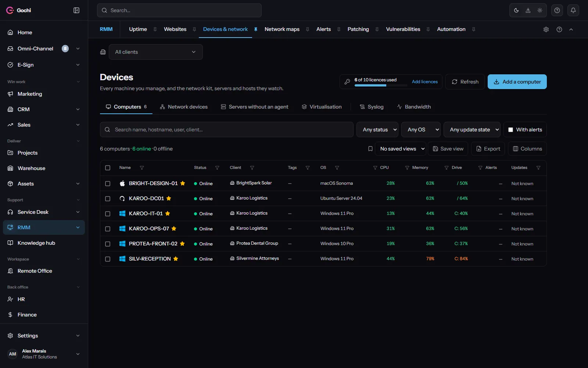
Task: Click the bookmark icon beside saved views
Action: click(x=370, y=149)
